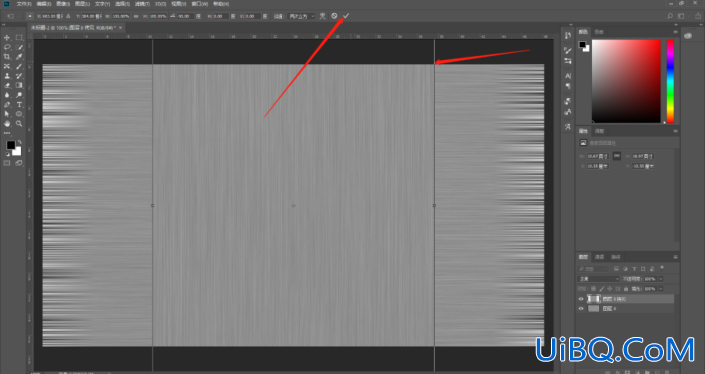Viewport: 705px width, 374px height.
Task: Switch to Channels tab in Layers panel
Action: pos(599,257)
